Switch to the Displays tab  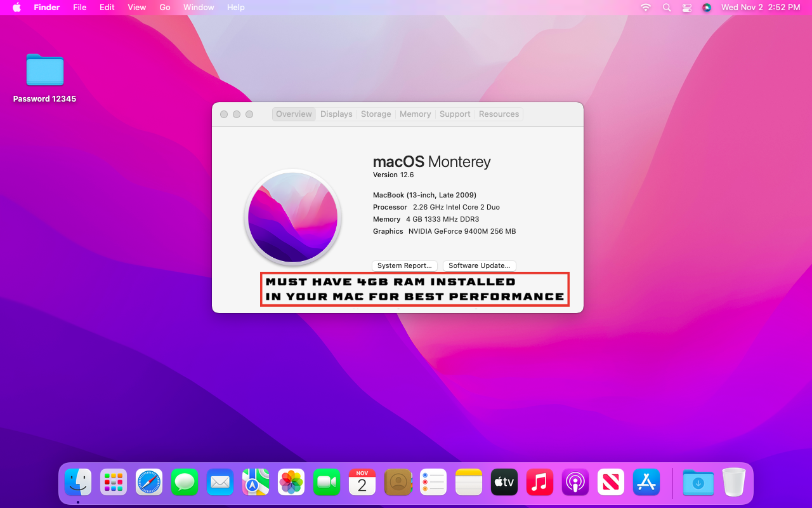coord(336,114)
